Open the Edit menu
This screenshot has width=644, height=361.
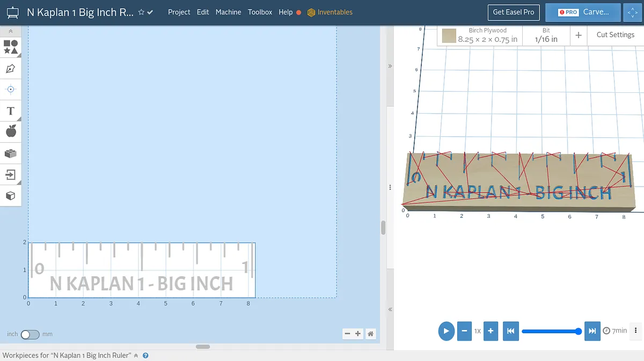pos(203,12)
